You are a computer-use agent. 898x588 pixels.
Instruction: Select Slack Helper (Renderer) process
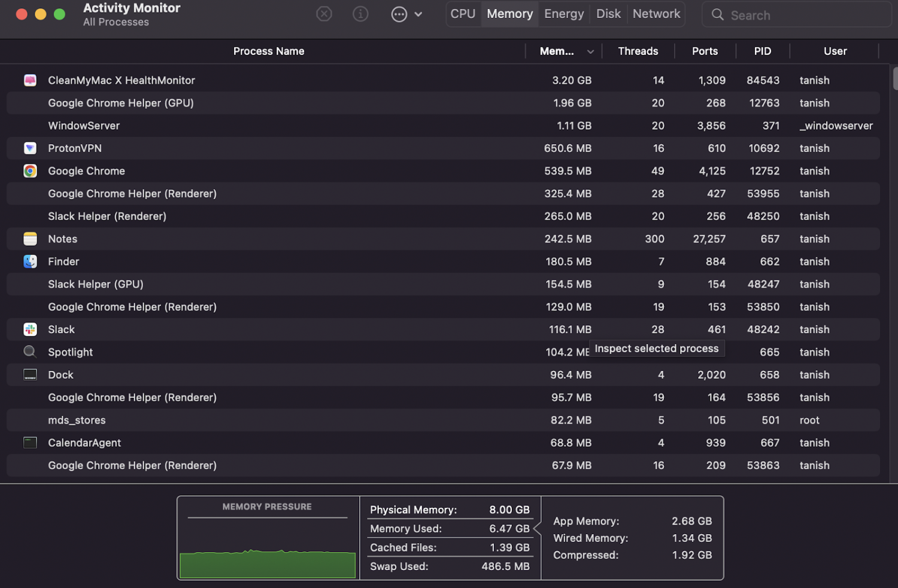[443, 216]
